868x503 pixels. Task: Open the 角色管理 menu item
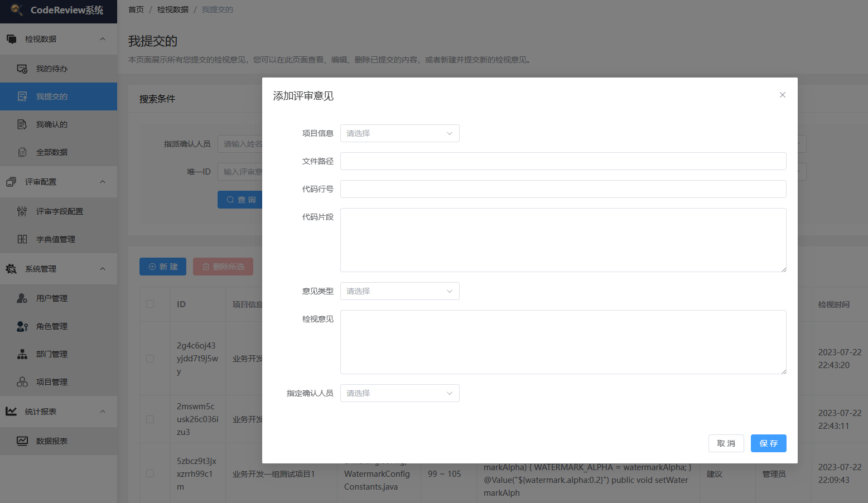coord(51,326)
